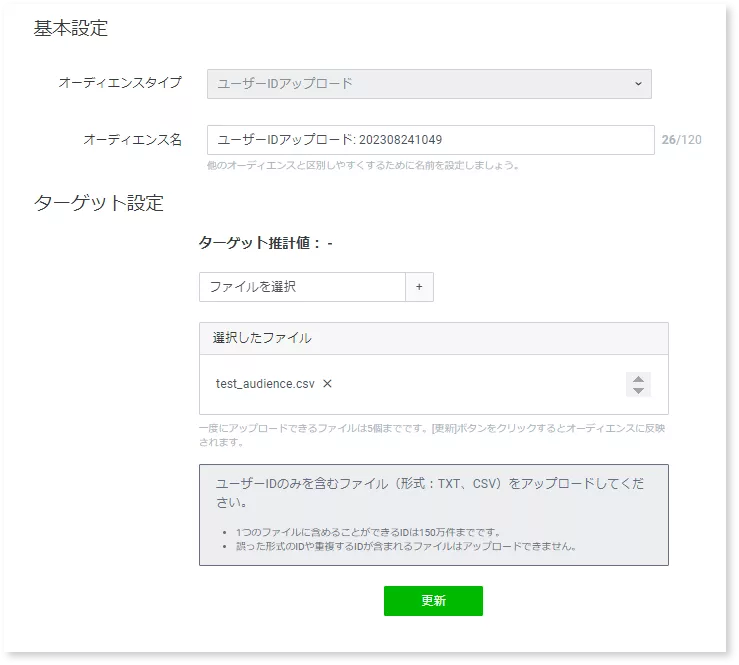Click the plus icon to add file

pyautogui.click(x=419, y=287)
